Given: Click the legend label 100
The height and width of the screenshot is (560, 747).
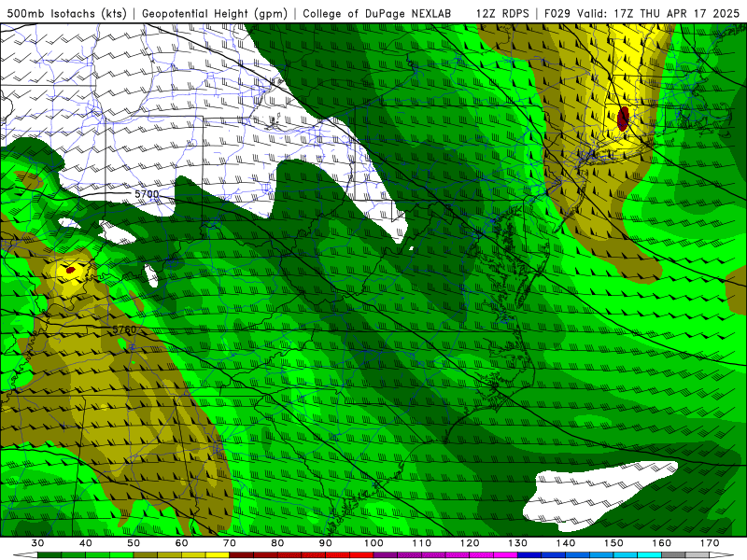Looking at the screenshot, I should [373, 543].
